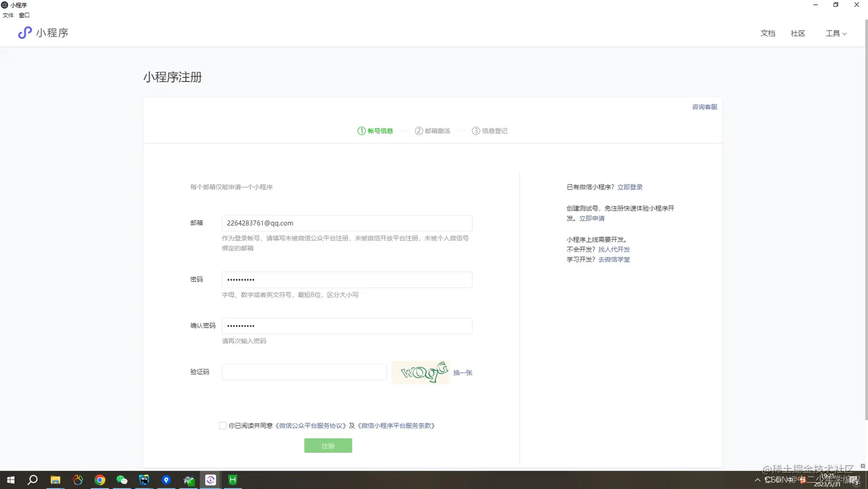868x489 pixels.
Task: Open Windows taskbar search
Action: (33, 480)
